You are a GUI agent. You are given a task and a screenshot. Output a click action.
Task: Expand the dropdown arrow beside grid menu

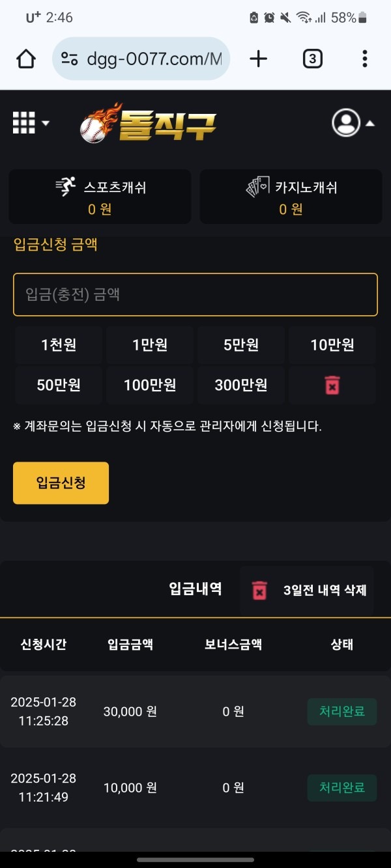tap(45, 122)
